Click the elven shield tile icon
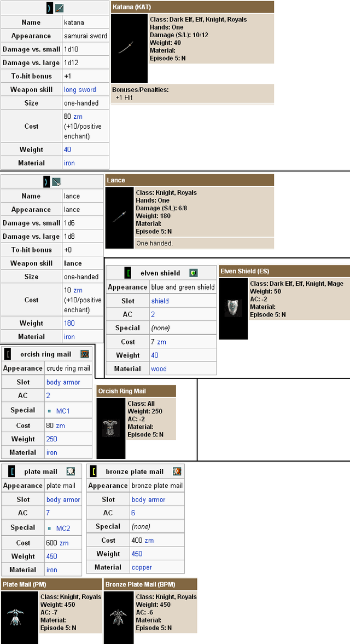350x644 pixels. [193, 273]
